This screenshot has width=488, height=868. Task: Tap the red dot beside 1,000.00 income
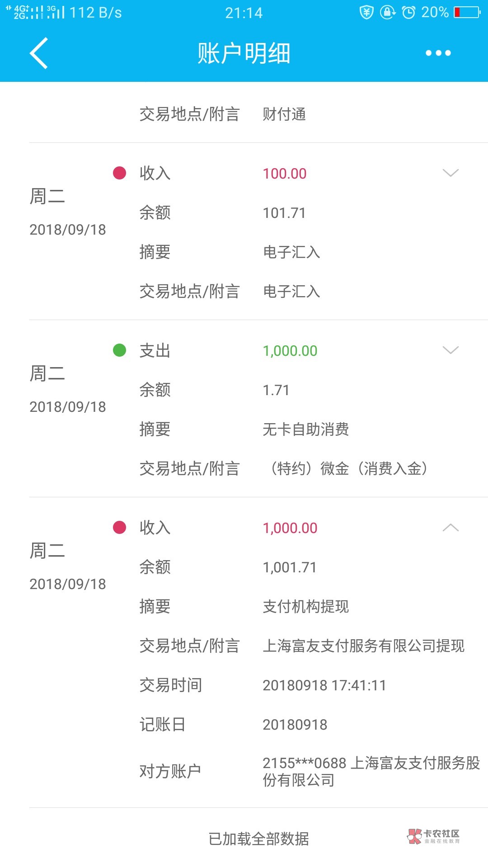click(119, 527)
